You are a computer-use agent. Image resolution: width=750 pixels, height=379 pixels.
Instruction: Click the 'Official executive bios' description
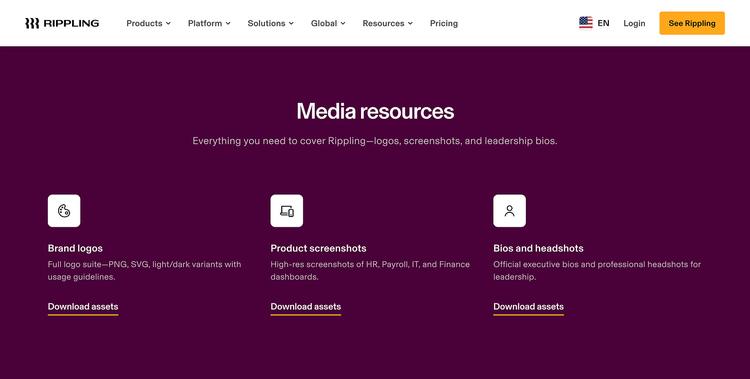point(597,270)
